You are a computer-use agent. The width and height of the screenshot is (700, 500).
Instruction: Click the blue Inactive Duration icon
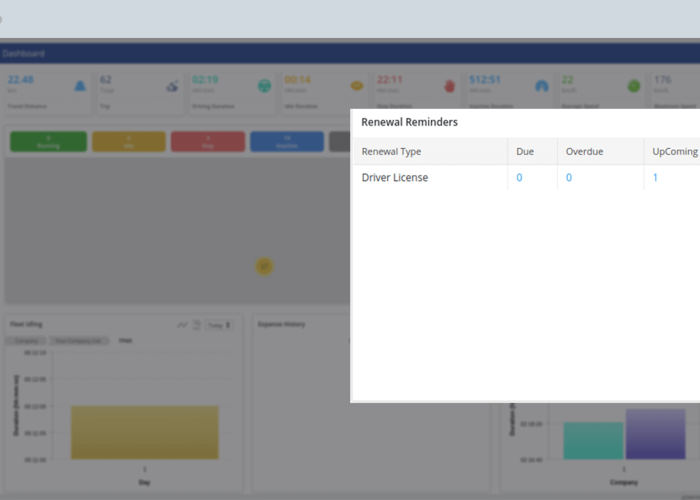coord(541,86)
